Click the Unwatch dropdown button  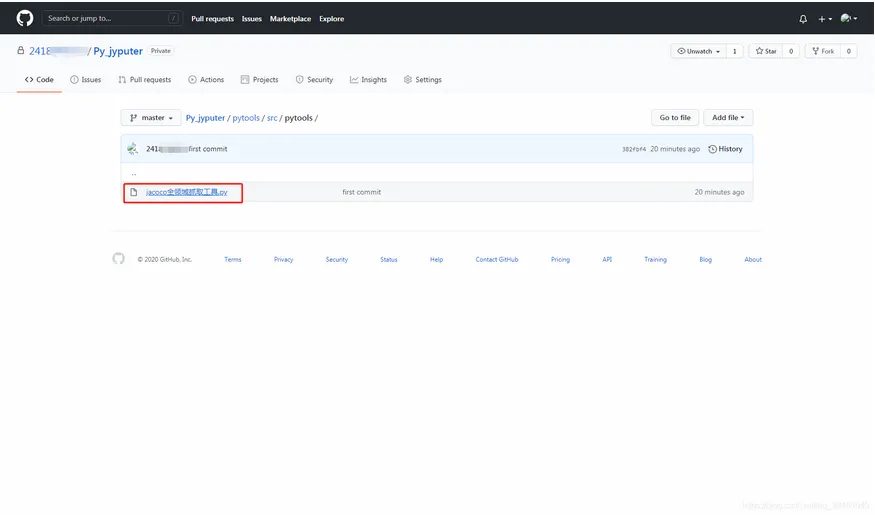click(x=698, y=51)
